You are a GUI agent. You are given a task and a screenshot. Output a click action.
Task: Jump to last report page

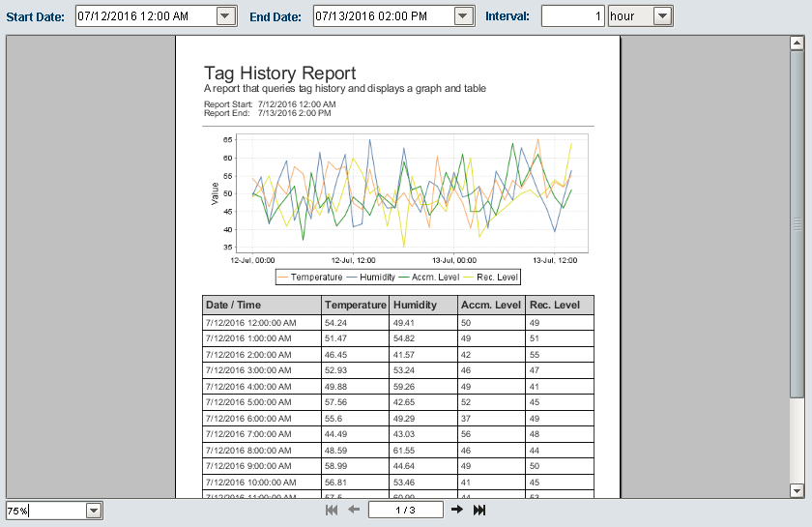479,510
